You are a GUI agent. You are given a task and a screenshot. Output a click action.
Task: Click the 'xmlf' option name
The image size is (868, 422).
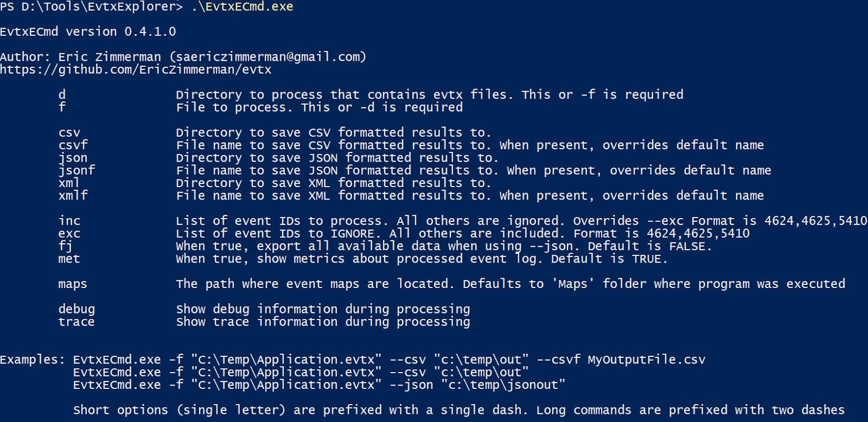click(x=73, y=195)
